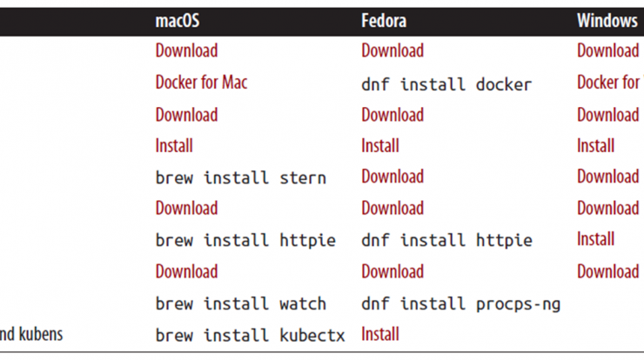Image resolution: width=644 pixels, height=360 pixels.
Task: Open the macOS Download link above Docker for Mac
Action: pos(186,50)
